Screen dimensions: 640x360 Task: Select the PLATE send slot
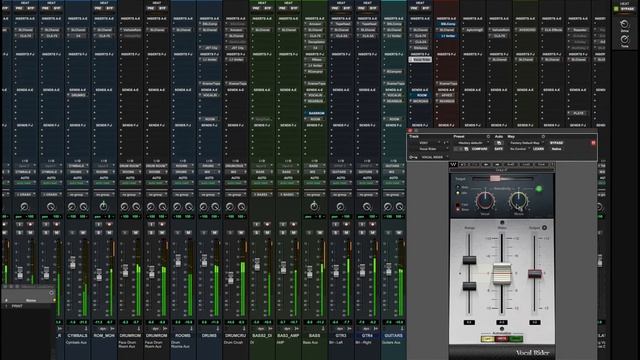[578, 113]
